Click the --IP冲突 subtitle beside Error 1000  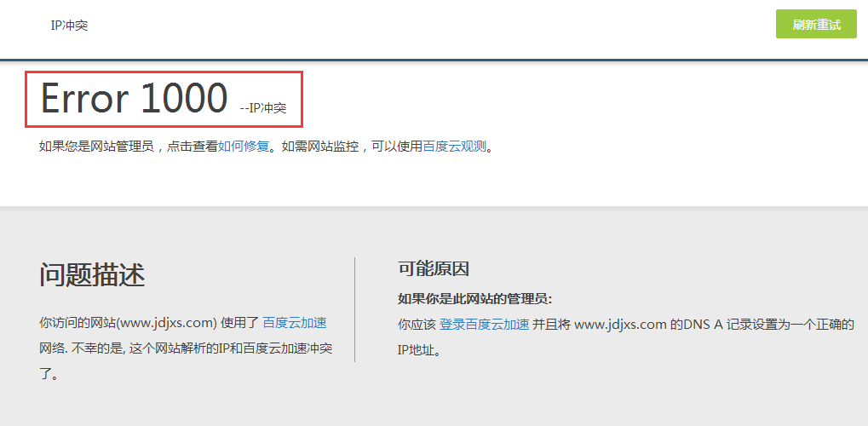tap(263, 108)
